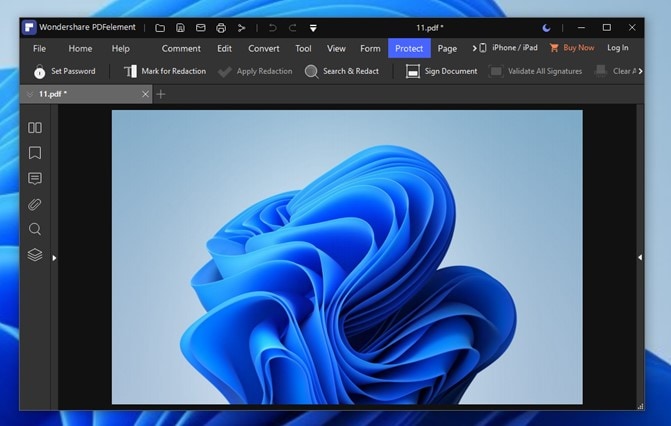Viewport: 671px width, 426px height.
Task: Add a new tab with the plus icon
Action: [x=161, y=94]
